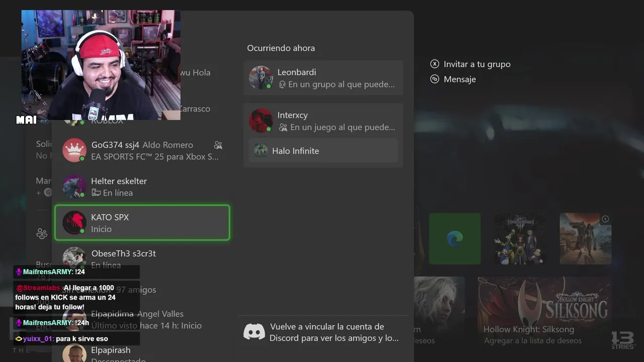Open the game tile right of Kingdom Hearts
Screen dimensions: 644x362
(586, 238)
